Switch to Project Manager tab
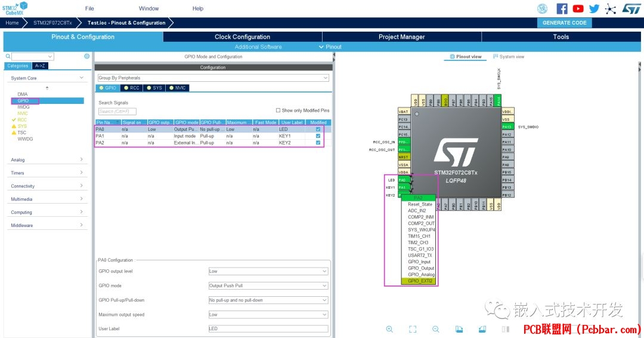The width and height of the screenshot is (644, 338). (x=402, y=36)
